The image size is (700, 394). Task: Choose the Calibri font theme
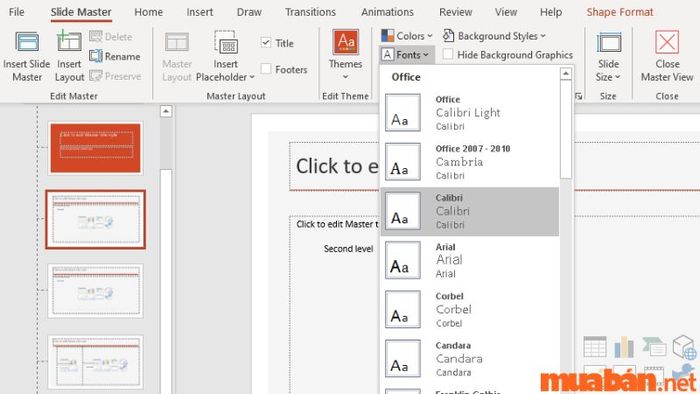pyautogui.click(x=470, y=211)
